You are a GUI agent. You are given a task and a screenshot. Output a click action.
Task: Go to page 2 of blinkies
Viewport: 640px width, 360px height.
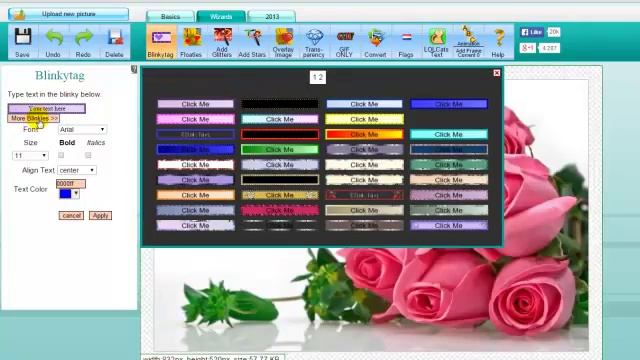[x=321, y=77]
